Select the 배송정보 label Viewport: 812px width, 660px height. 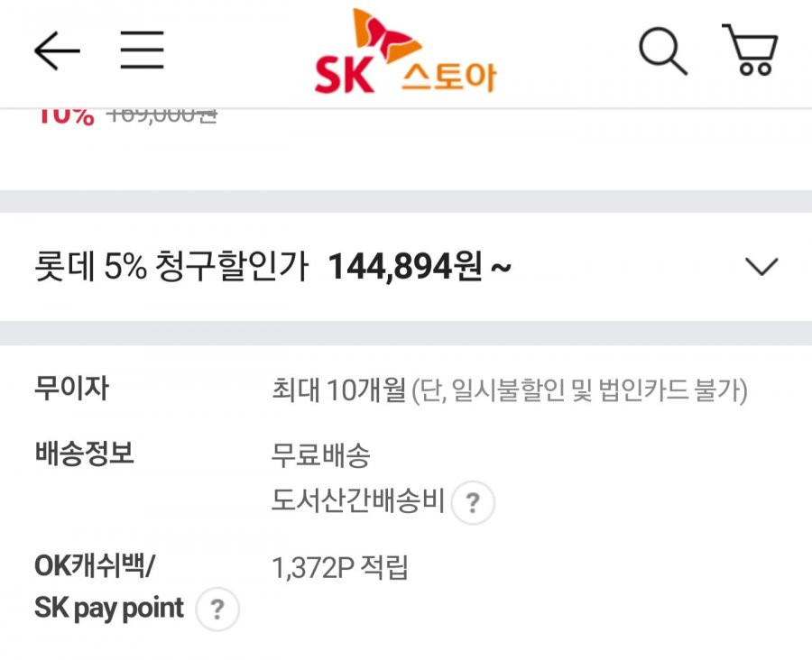click(85, 453)
